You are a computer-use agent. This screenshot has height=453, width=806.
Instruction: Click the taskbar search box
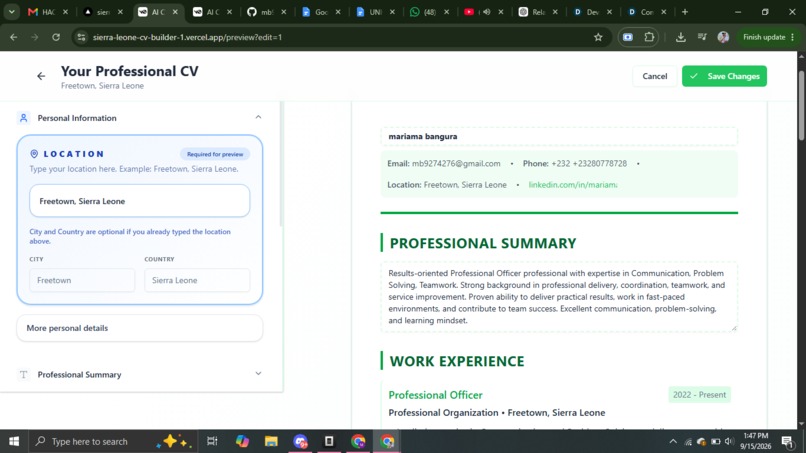(113, 441)
